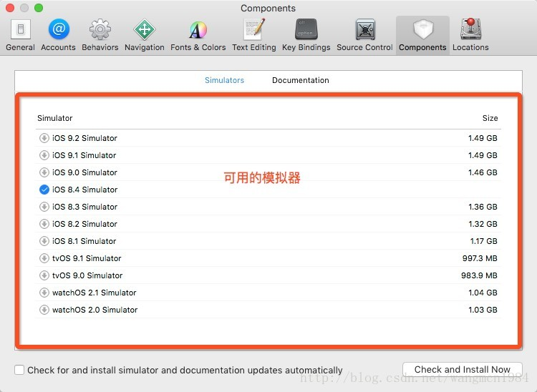Select the 'watchOS 2.0 Simulator' row text
Screen dimensions: 537x392
tap(95, 310)
